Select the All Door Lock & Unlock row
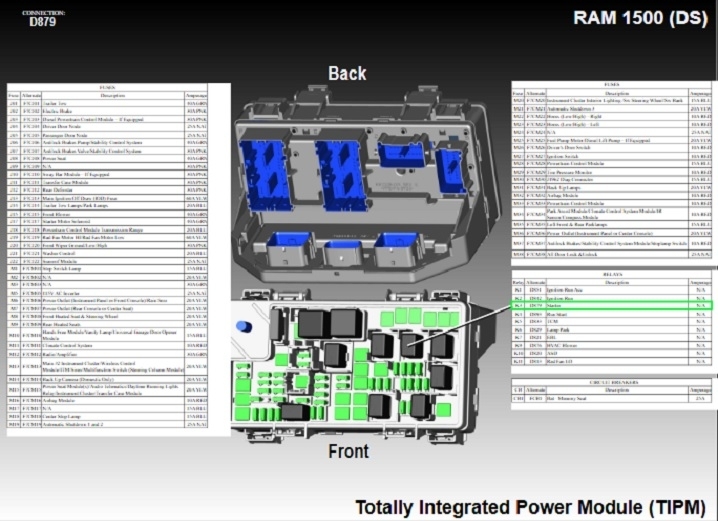 coord(612,254)
